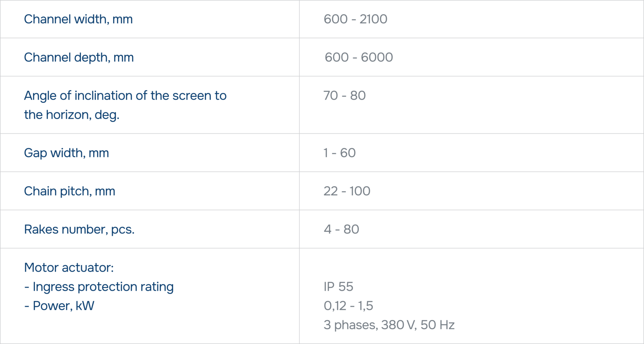Select the 600 - 6000 value

click(x=358, y=57)
